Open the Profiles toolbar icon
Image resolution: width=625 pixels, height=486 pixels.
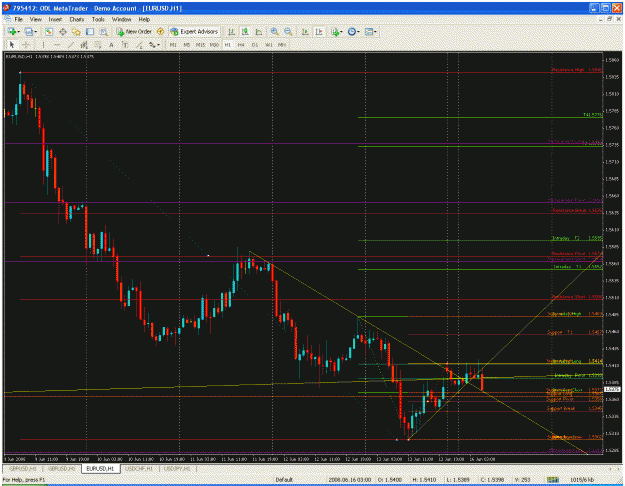tap(28, 31)
